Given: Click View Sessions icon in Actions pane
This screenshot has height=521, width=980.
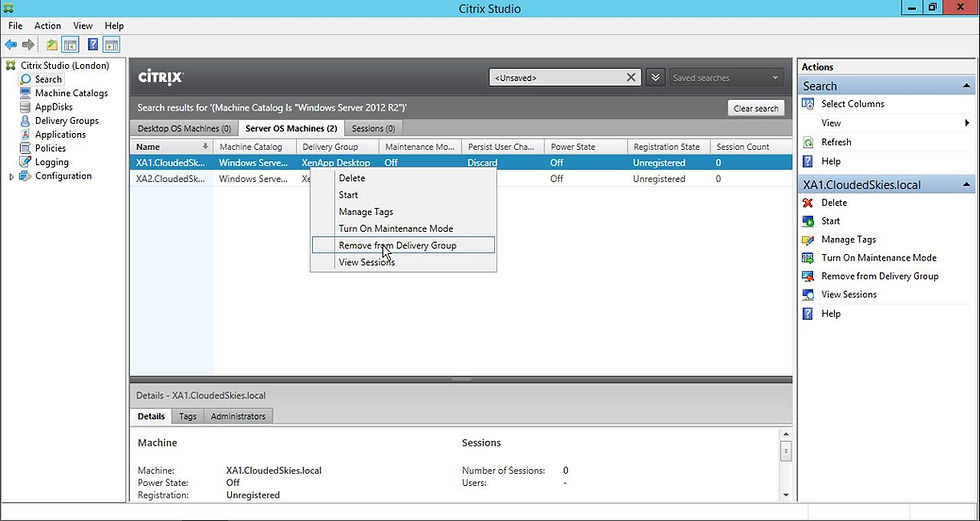Looking at the screenshot, I should point(808,294).
